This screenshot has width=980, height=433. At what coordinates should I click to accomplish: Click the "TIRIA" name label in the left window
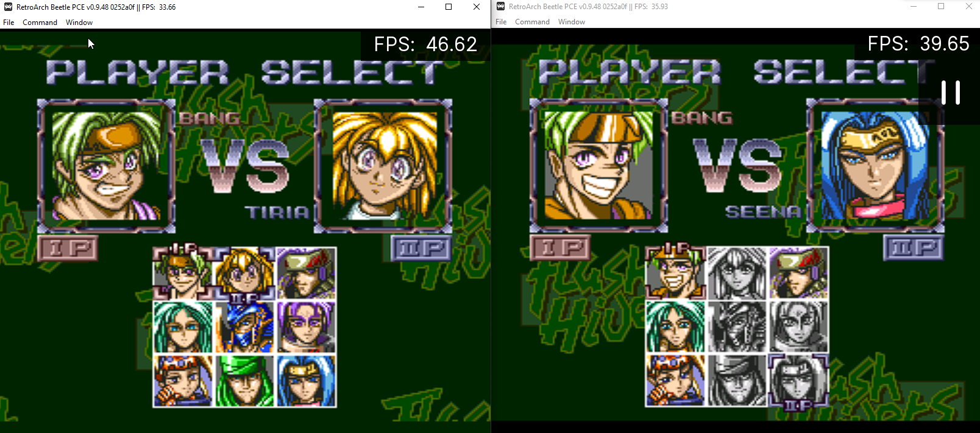277,213
